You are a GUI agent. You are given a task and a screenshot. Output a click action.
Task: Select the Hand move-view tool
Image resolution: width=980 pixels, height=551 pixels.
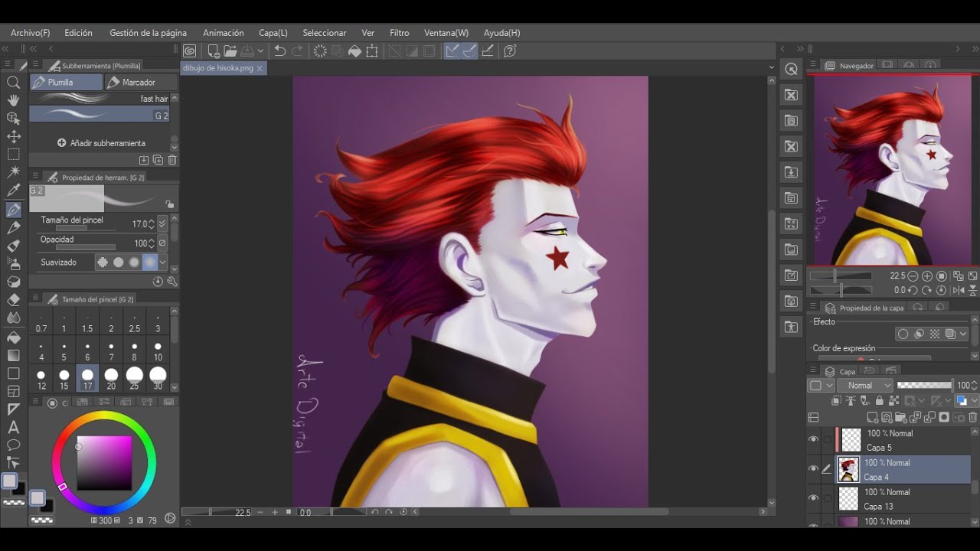[x=13, y=100]
